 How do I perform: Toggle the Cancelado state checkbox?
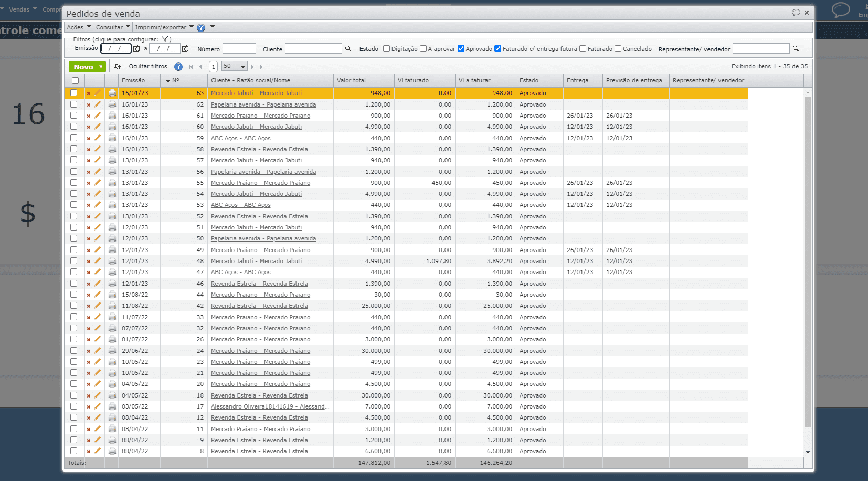tap(618, 49)
